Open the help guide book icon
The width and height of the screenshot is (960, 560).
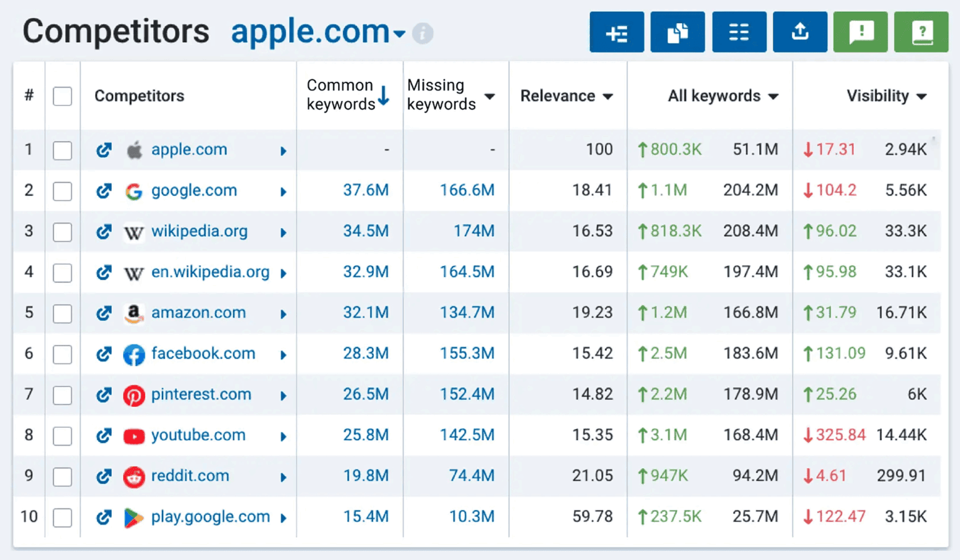922,32
